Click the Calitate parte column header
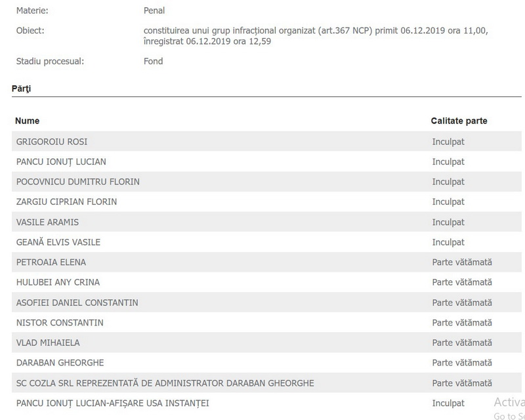This screenshot has height=420, width=525. pos(459,121)
